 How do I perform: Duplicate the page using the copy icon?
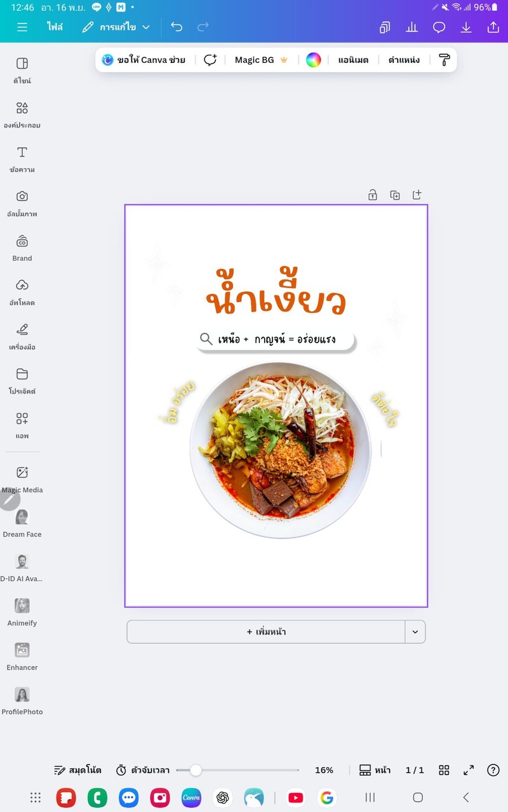tap(395, 195)
